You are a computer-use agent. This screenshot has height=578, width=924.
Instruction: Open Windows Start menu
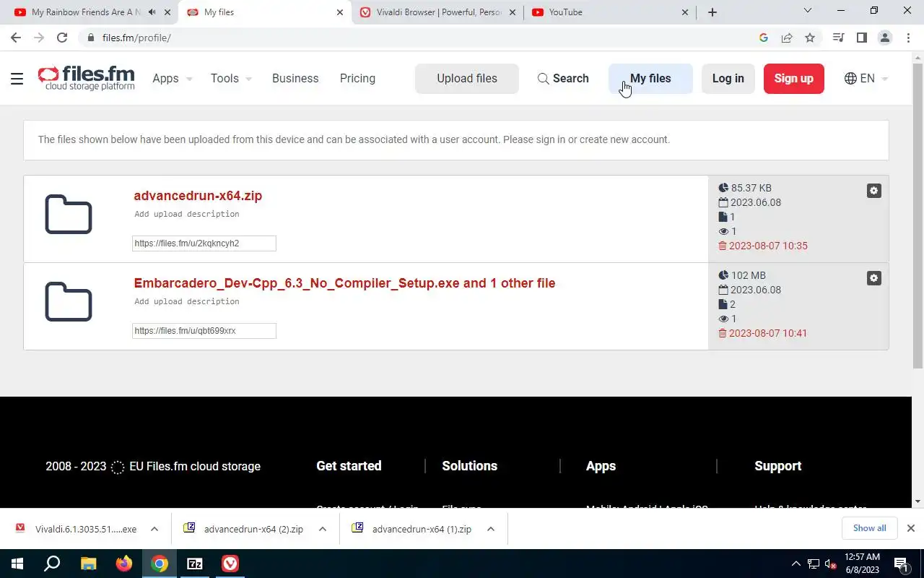click(x=17, y=564)
